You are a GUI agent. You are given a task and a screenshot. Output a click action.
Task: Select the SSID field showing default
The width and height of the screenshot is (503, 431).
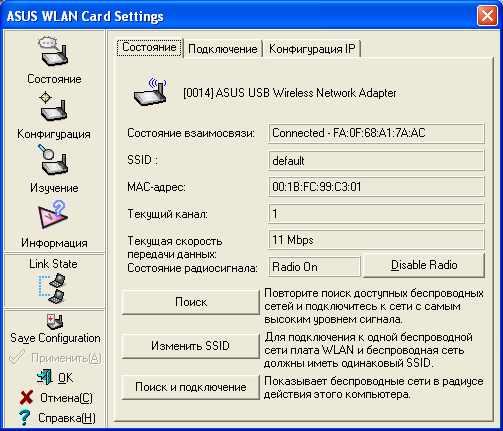click(x=376, y=161)
